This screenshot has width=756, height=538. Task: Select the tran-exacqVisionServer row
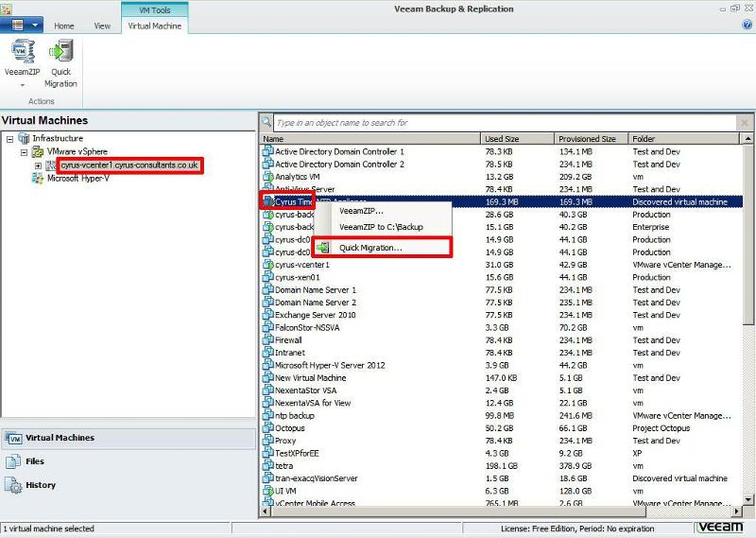pyautogui.click(x=502, y=478)
